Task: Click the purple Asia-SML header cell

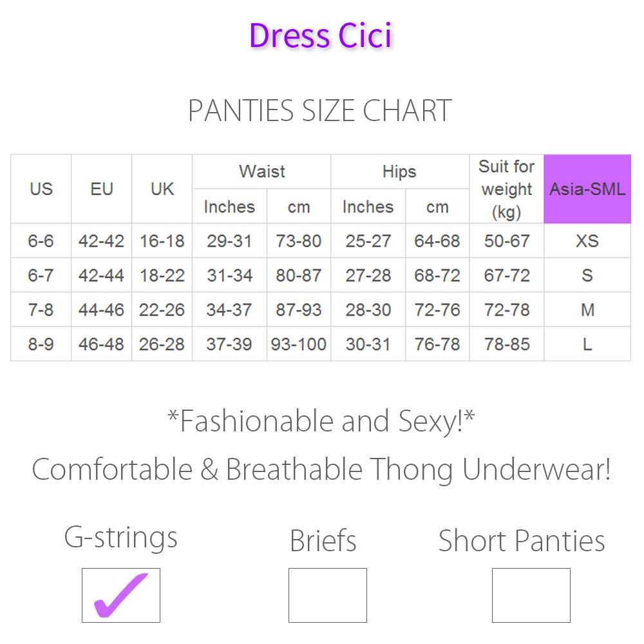Action: tap(587, 189)
